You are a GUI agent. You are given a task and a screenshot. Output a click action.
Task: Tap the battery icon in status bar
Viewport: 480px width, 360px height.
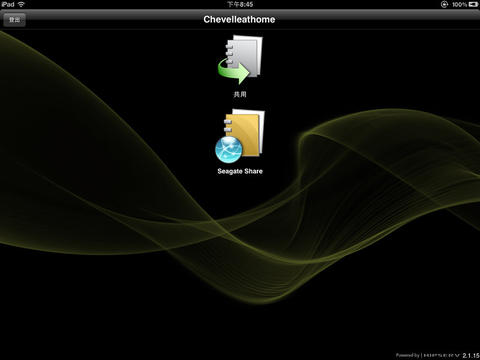pos(473,4)
